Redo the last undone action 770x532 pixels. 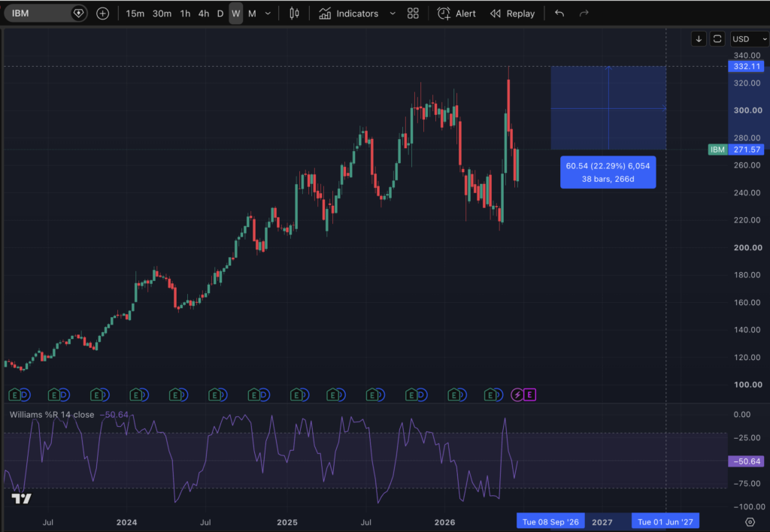tap(584, 14)
